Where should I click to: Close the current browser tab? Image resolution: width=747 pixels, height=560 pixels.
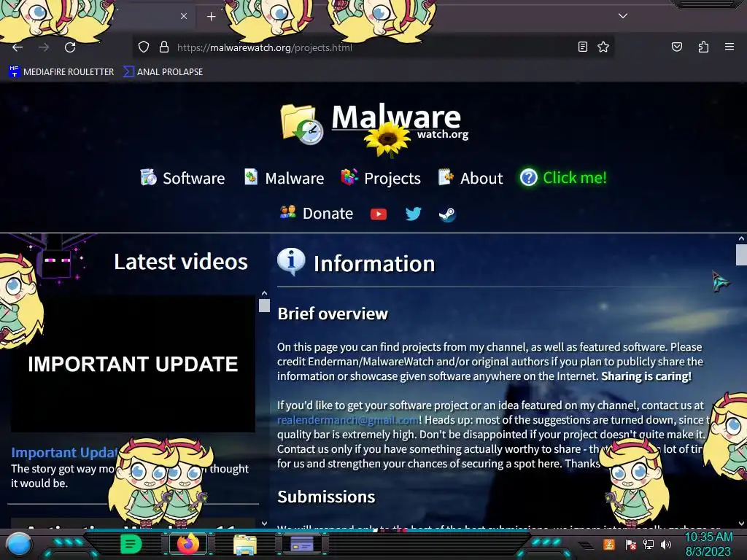(x=184, y=16)
